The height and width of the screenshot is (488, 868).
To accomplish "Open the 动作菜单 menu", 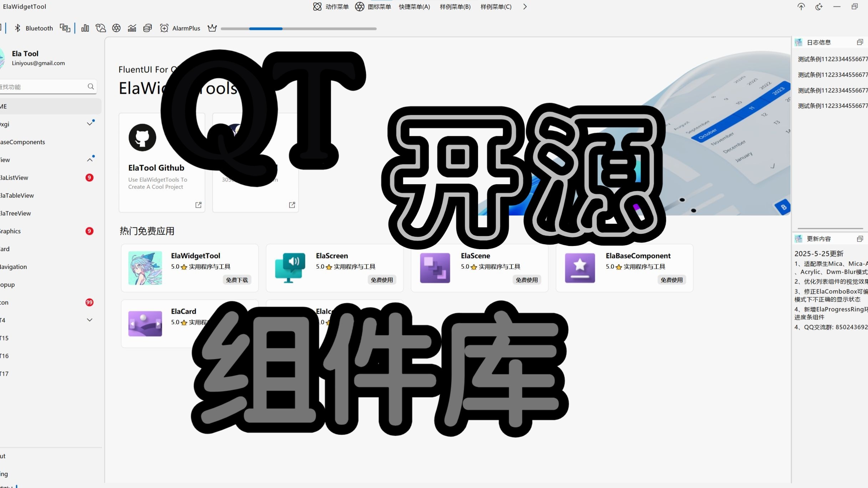I will point(331,7).
